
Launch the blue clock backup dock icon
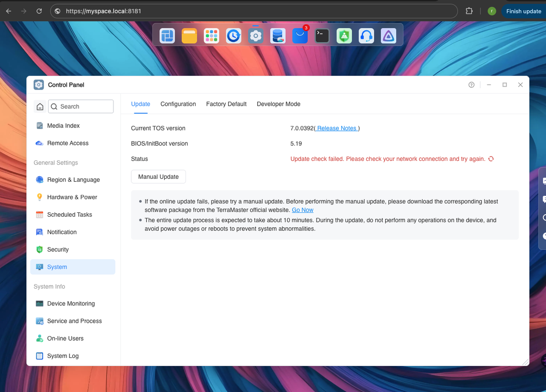point(233,36)
